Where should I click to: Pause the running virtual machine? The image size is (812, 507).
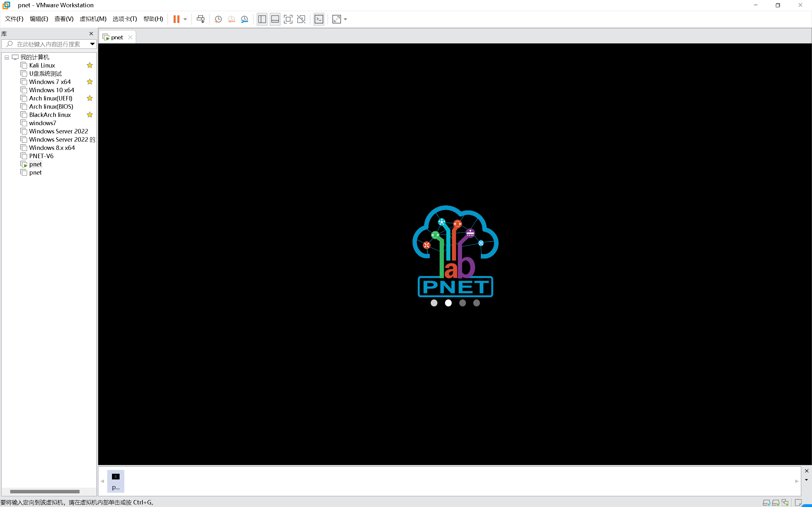(x=176, y=19)
